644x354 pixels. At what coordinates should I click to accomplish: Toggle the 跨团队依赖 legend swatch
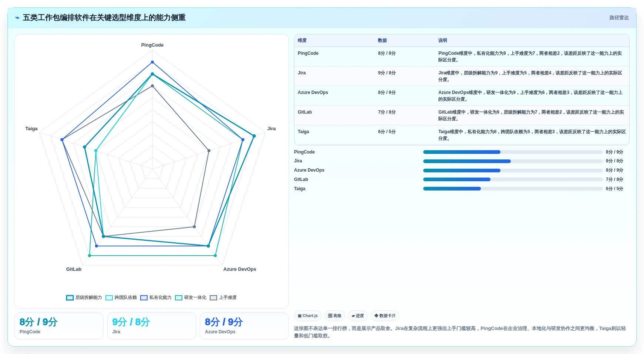(x=109, y=298)
